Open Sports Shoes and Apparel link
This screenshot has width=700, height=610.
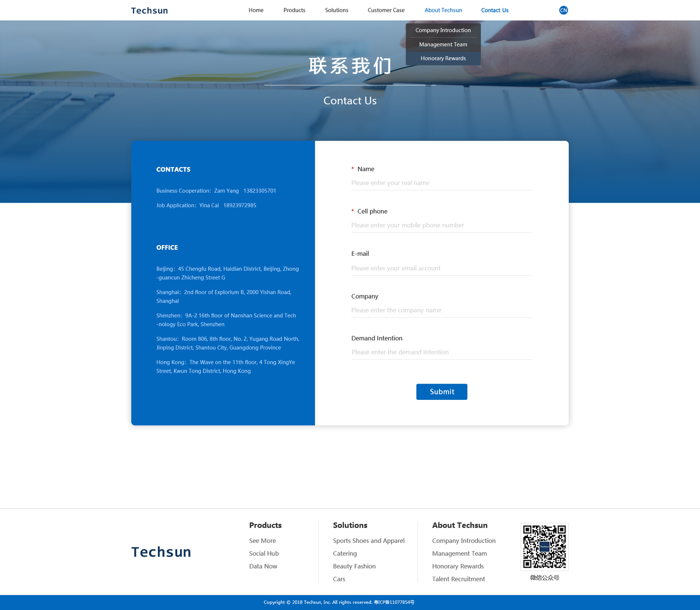(x=368, y=541)
